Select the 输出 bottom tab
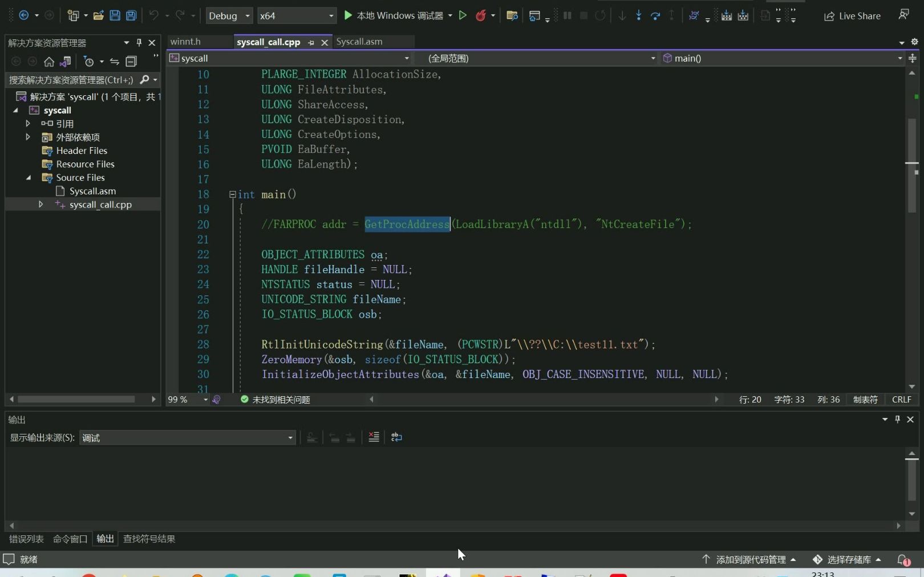The image size is (924, 577). 105,538
